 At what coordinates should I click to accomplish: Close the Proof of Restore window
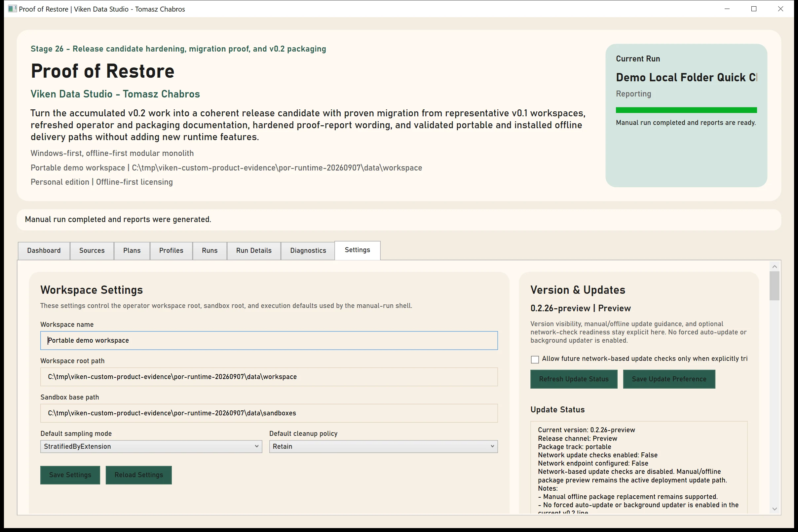pyautogui.click(x=781, y=9)
